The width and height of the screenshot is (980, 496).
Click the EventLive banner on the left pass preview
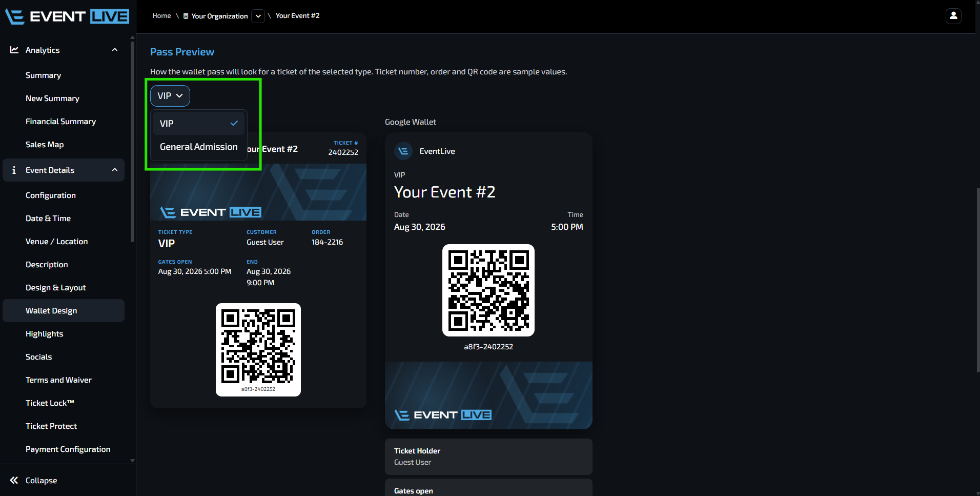tap(258, 192)
